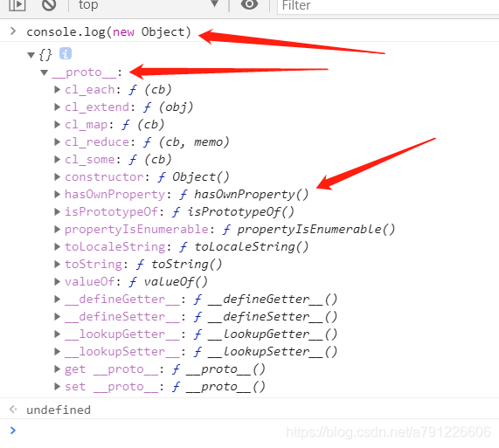Expand the cl_each function entry
Viewport: 499px width, 448px height.
tap(58, 90)
